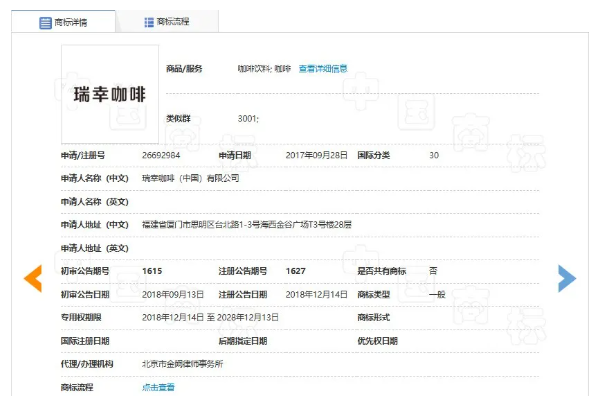
Task: Select shared trademark value 否
Action: 433,271
